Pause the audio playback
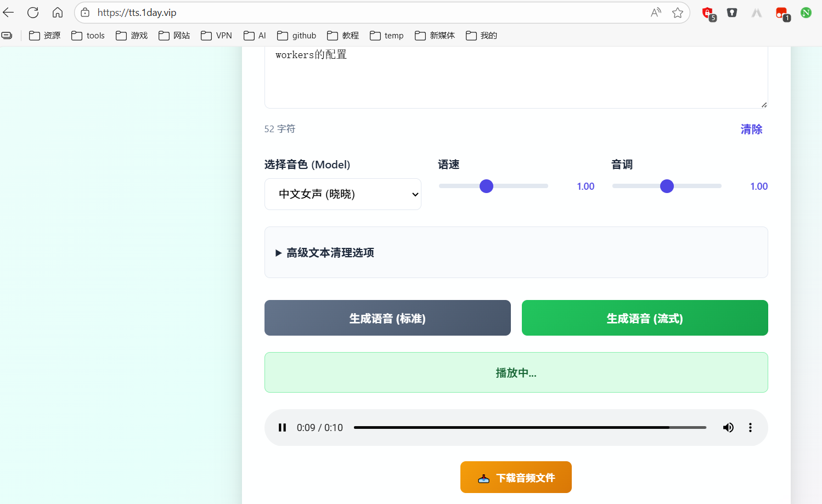Image resolution: width=822 pixels, height=504 pixels. pyautogui.click(x=282, y=428)
